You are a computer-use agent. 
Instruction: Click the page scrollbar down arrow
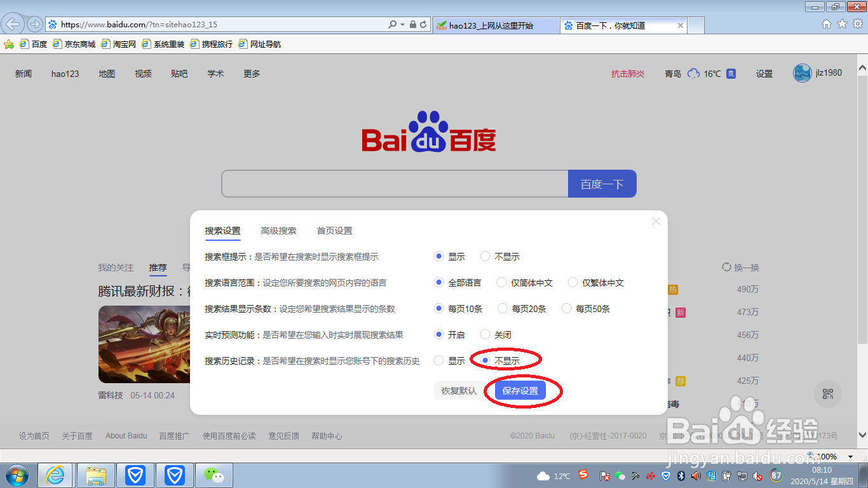click(862, 436)
